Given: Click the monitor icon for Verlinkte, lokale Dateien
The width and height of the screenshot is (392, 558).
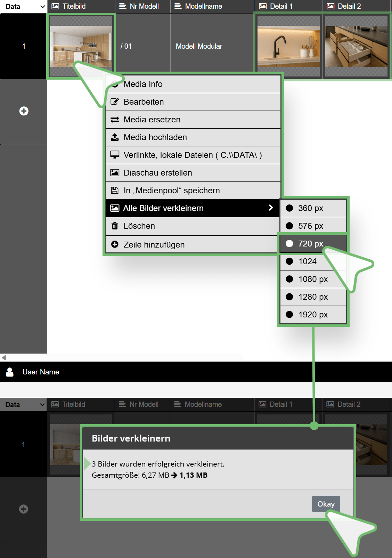Looking at the screenshot, I should (x=115, y=155).
